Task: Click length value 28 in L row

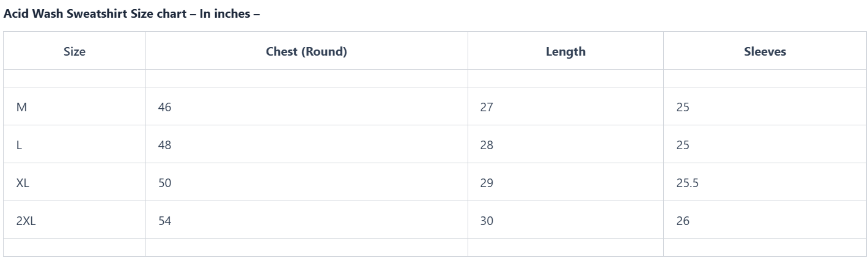Action: pos(487,145)
